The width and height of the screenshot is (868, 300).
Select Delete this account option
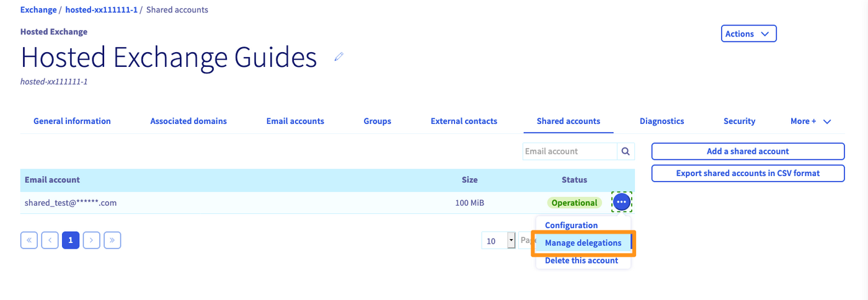tap(581, 260)
